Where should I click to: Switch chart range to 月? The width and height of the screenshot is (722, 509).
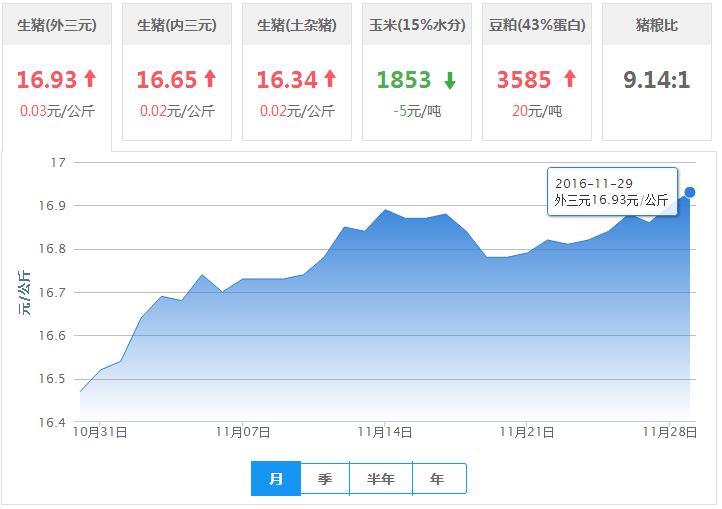click(x=276, y=479)
